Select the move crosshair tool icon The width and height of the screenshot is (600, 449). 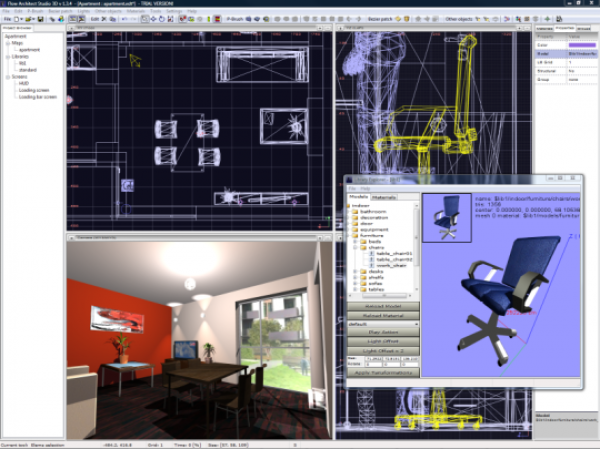tap(153, 19)
